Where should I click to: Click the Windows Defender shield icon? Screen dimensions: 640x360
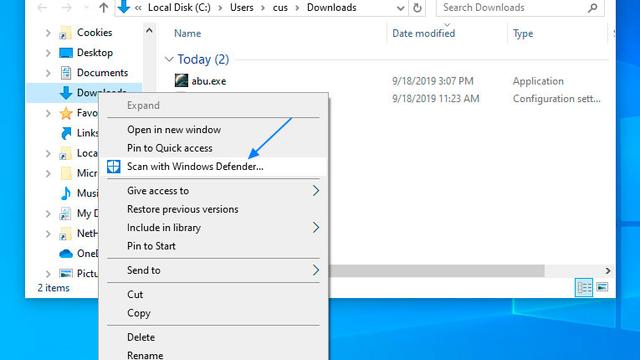click(113, 167)
